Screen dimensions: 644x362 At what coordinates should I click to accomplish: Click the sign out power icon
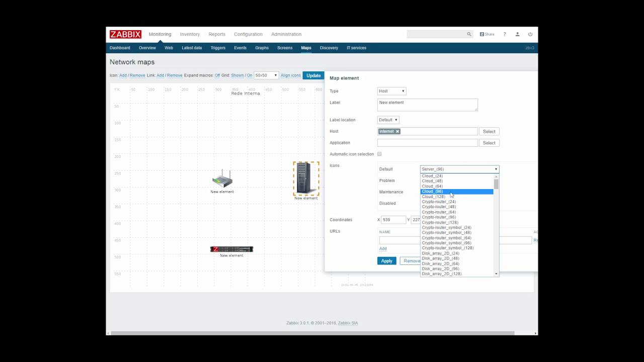pyautogui.click(x=530, y=34)
